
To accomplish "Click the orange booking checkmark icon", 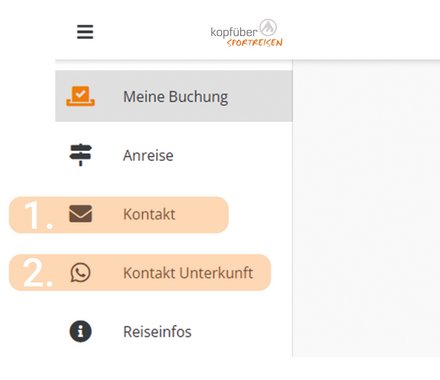I will (80, 96).
